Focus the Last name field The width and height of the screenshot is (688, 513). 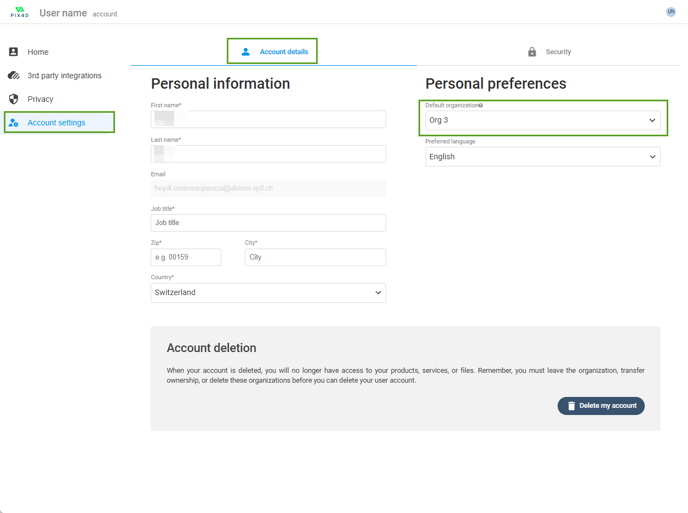(268, 154)
